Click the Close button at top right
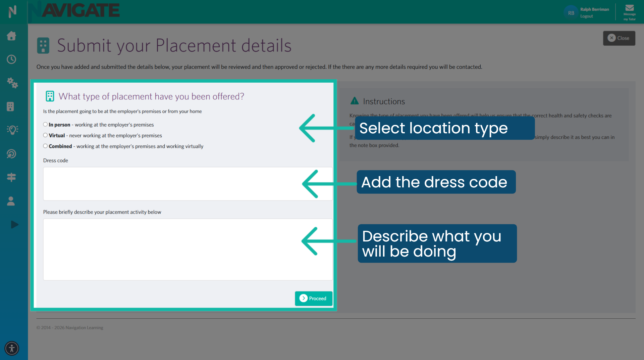Image resolution: width=644 pixels, height=360 pixels. [x=619, y=38]
